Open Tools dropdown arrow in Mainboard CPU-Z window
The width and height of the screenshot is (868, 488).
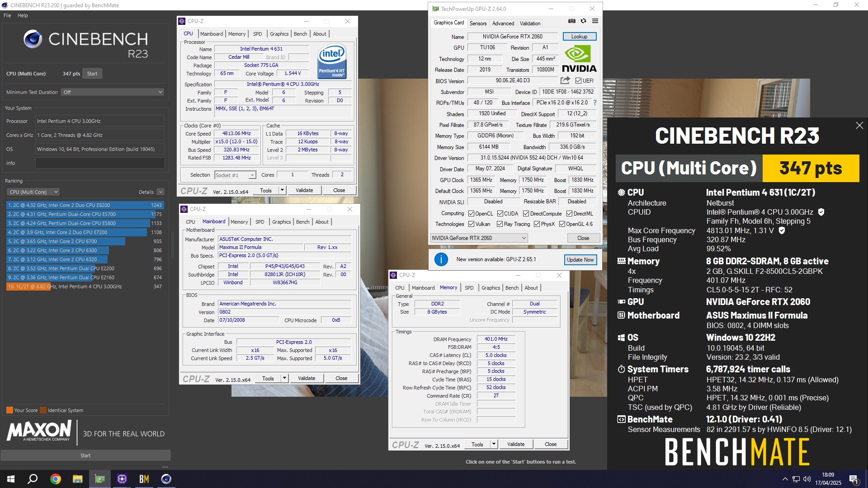pos(284,378)
